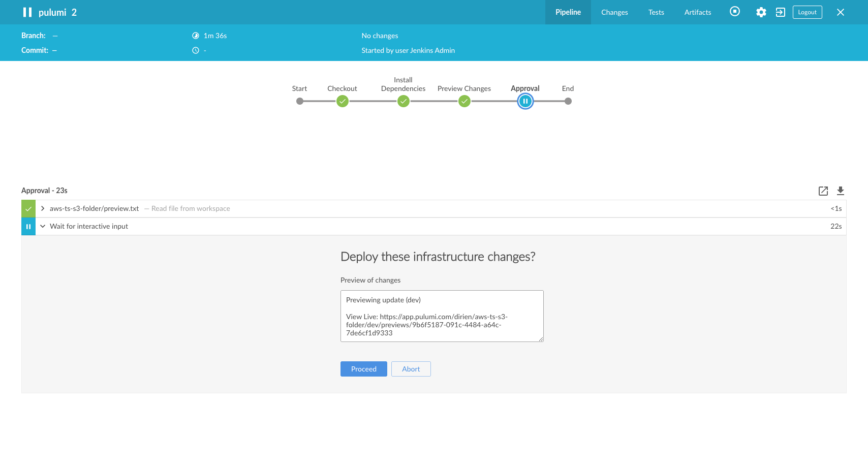The width and height of the screenshot is (868, 466).
Task: Open log in new window icon
Action: 823,191
